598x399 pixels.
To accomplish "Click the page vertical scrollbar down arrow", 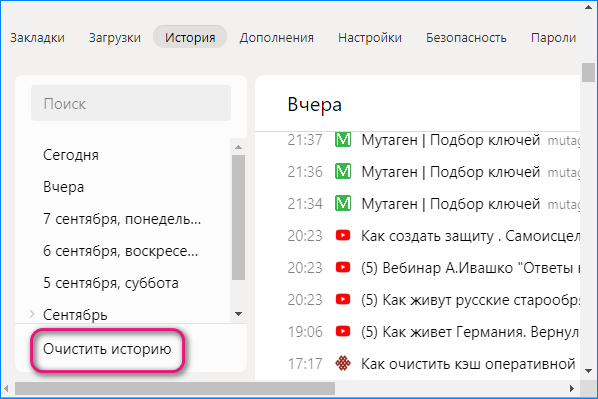I will pos(589,371).
